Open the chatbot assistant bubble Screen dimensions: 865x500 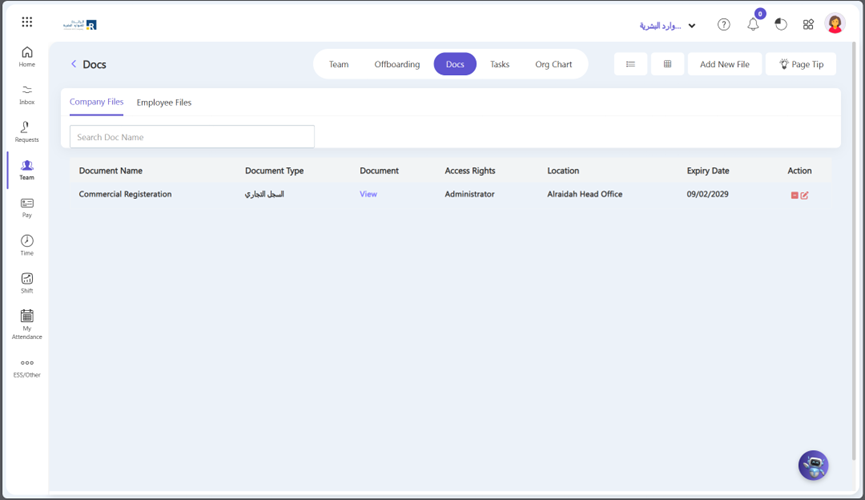pos(813,465)
